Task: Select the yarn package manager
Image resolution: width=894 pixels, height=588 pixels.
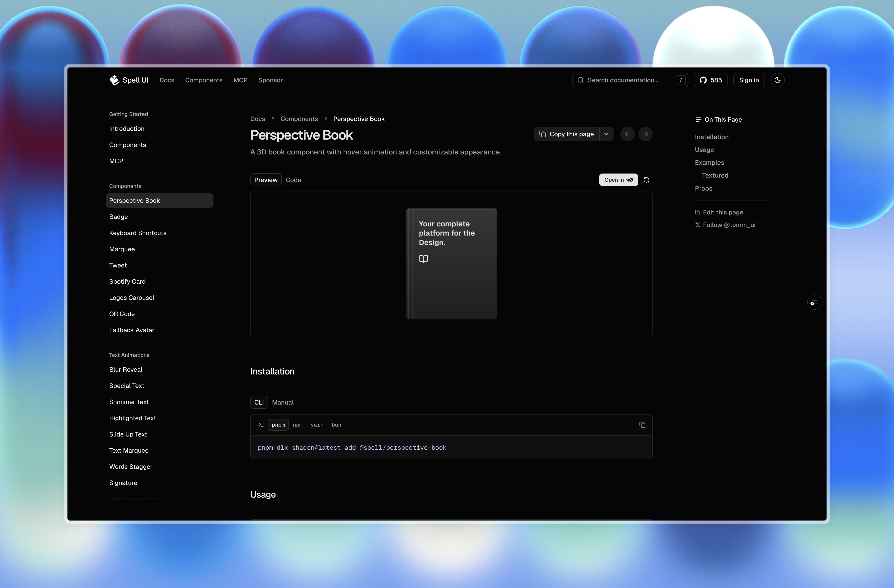Action: point(317,425)
